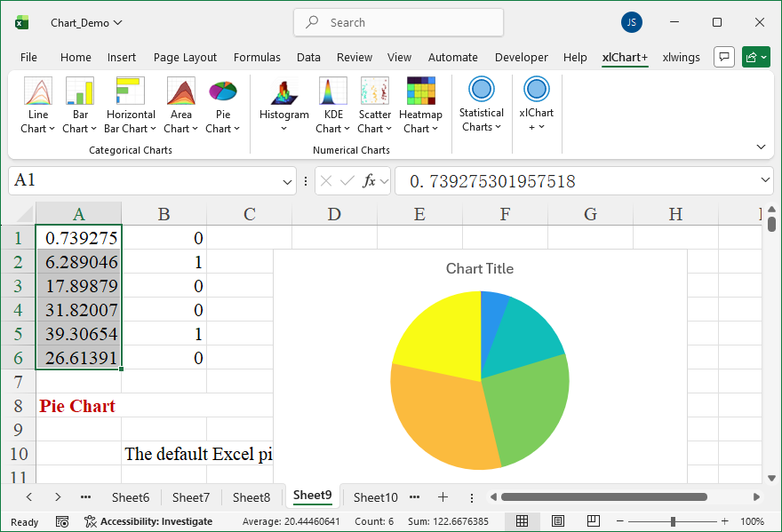Click the zoom slider handle

[673, 521]
